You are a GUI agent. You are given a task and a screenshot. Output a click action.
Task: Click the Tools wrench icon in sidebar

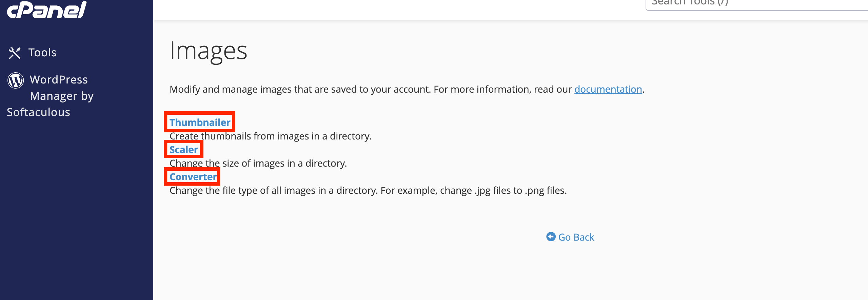tap(15, 53)
